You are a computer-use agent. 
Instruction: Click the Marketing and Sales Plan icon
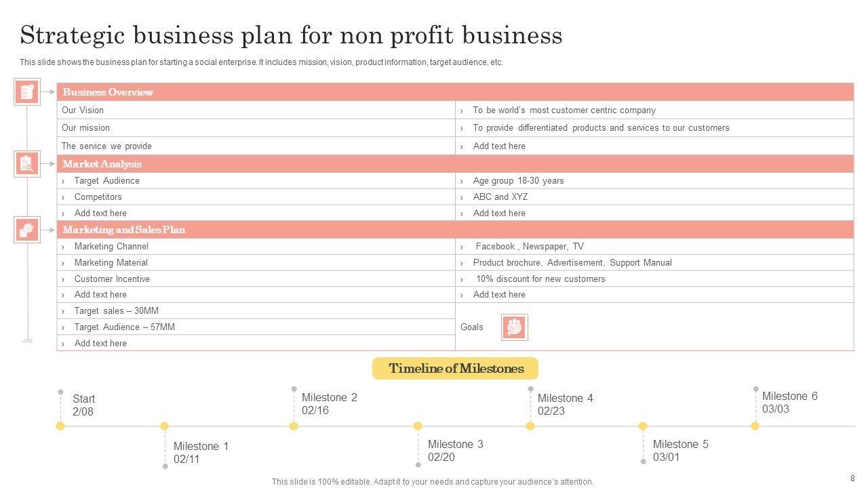point(27,230)
